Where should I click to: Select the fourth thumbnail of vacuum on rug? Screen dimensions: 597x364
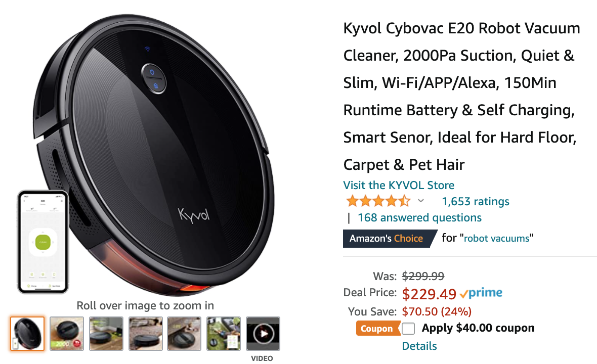pyautogui.click(x=145, y=334)
